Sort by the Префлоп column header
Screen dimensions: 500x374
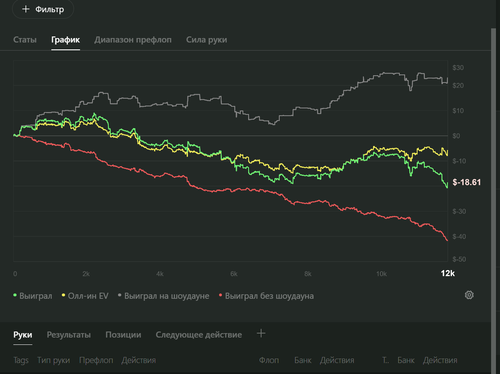pyautogui.click(x=96, y=360)
